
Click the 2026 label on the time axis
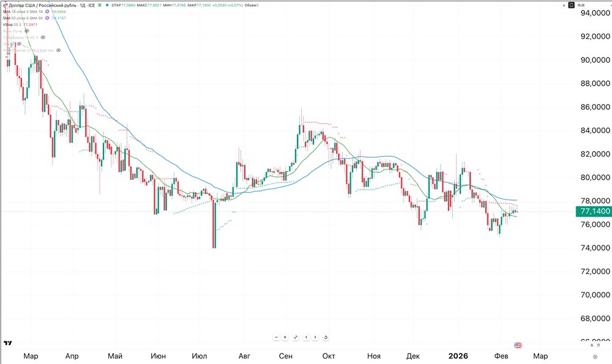pyautogui.click(x=458, y=356)
